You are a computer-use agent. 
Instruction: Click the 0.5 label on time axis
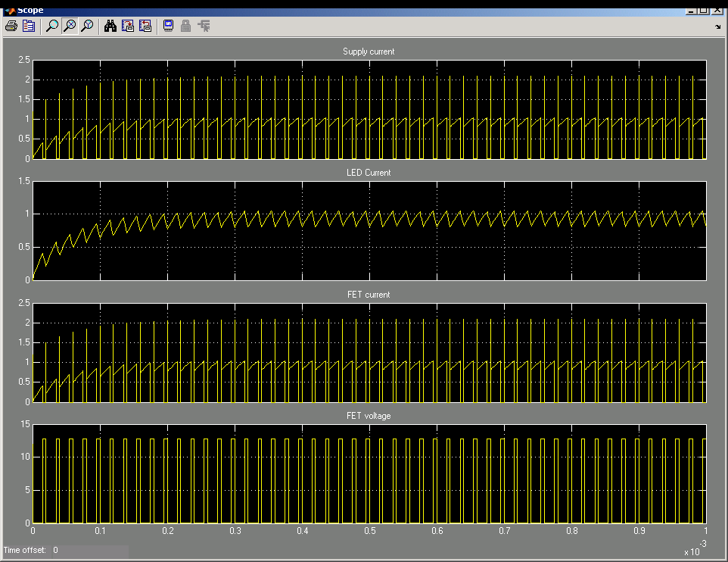click(370, 531)
